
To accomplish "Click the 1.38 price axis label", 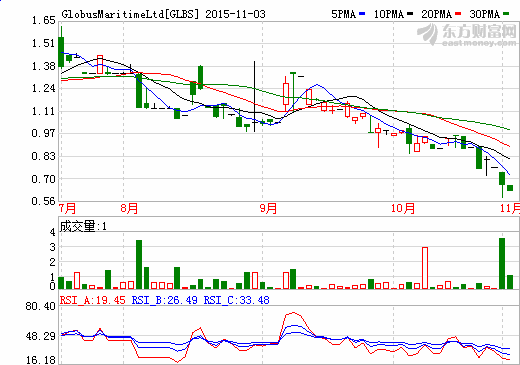I will pyautogui.click(x=43, y=66).
